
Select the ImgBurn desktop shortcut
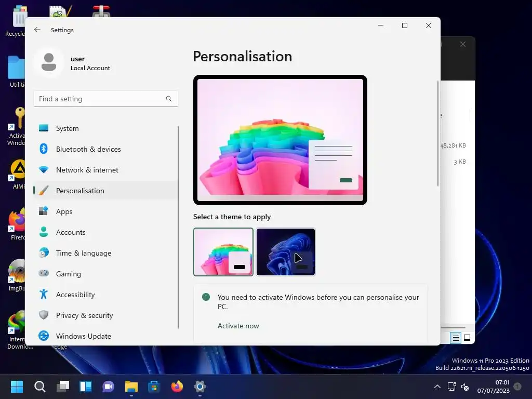[x=16, y=275]
